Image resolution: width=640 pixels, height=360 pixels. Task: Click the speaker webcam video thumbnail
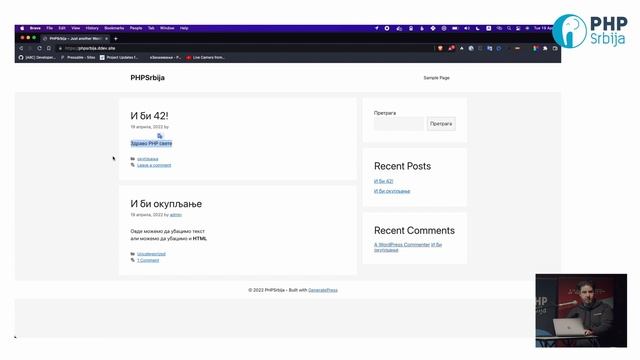coord(581,311)
